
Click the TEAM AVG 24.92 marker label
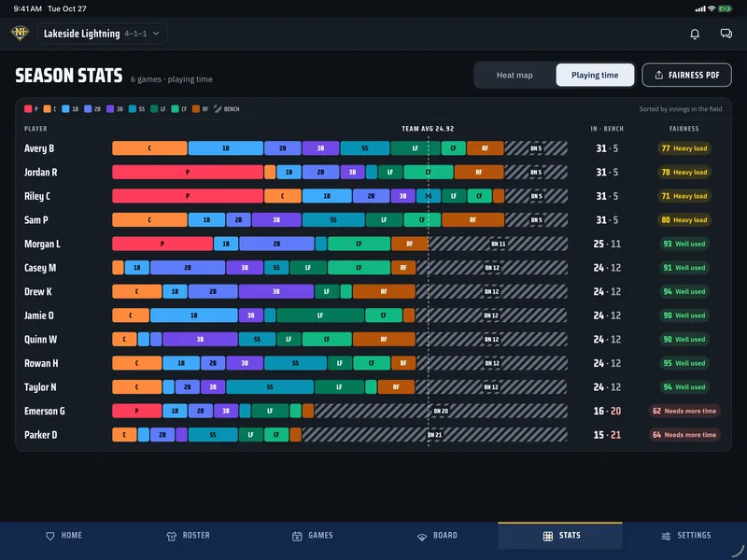428,129
